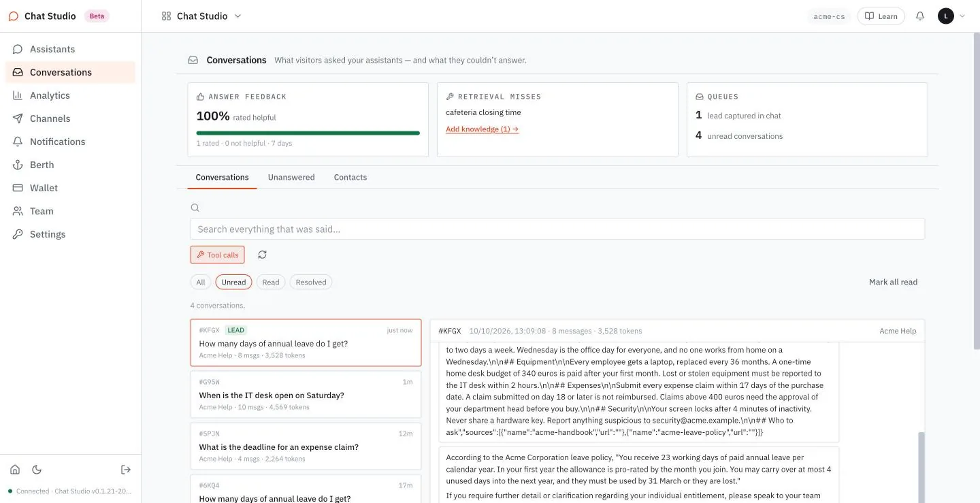This screenshot has width=980, height=503.
Task: Click the conversation panel scrollbar
Action: click(921, 467)
